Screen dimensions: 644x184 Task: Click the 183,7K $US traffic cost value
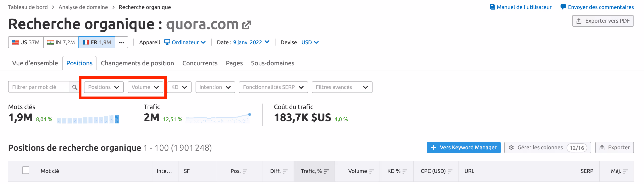(x=302, y=117)
